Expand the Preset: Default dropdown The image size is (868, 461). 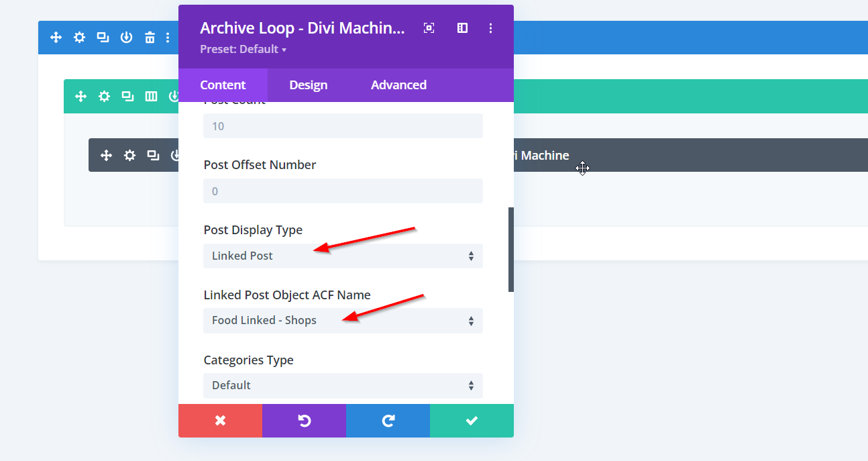pyautogui.click(x=243, y=49)
